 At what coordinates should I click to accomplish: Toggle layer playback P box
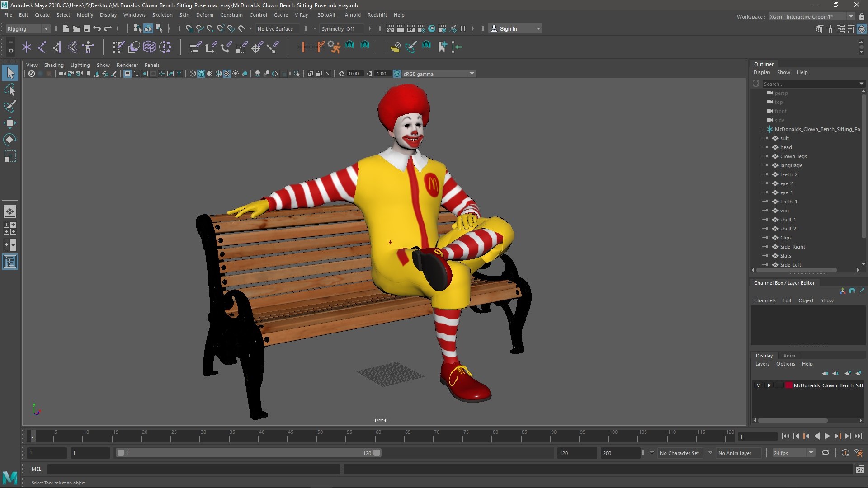[x=769, y=385]
